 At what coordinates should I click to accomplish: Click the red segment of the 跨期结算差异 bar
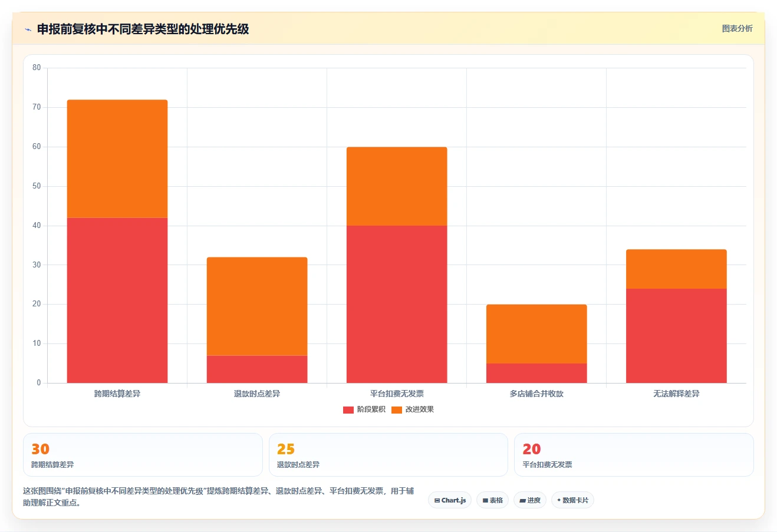click(117, 300)
